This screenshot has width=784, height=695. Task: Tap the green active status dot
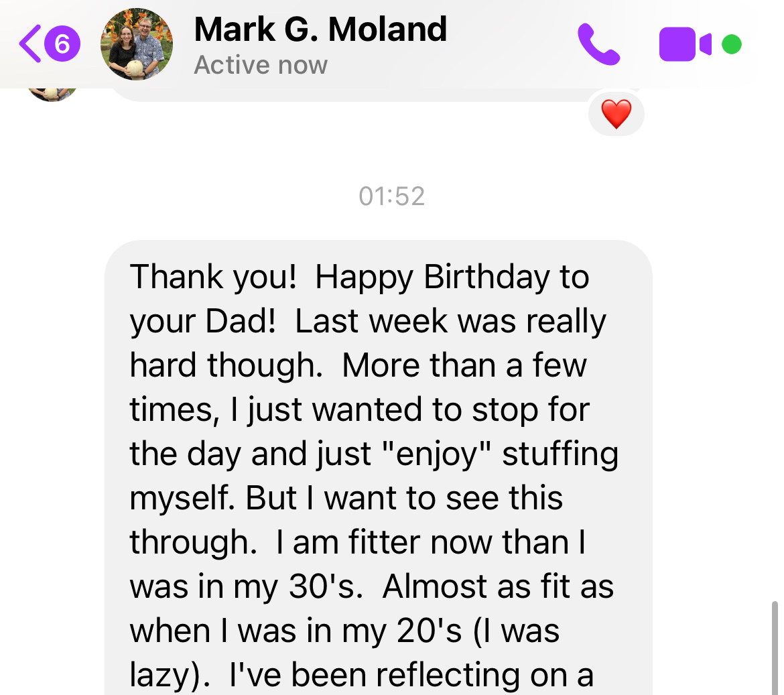(x=732, y=44)
